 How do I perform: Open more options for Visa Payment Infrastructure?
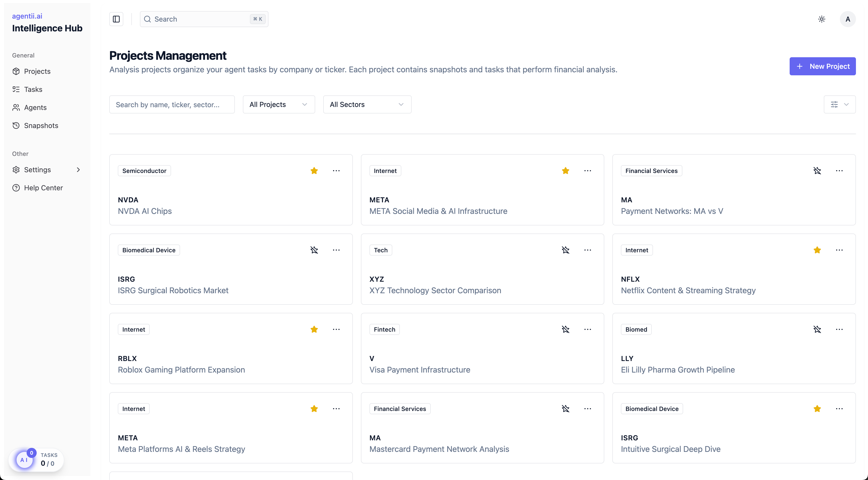coord(587,329)
